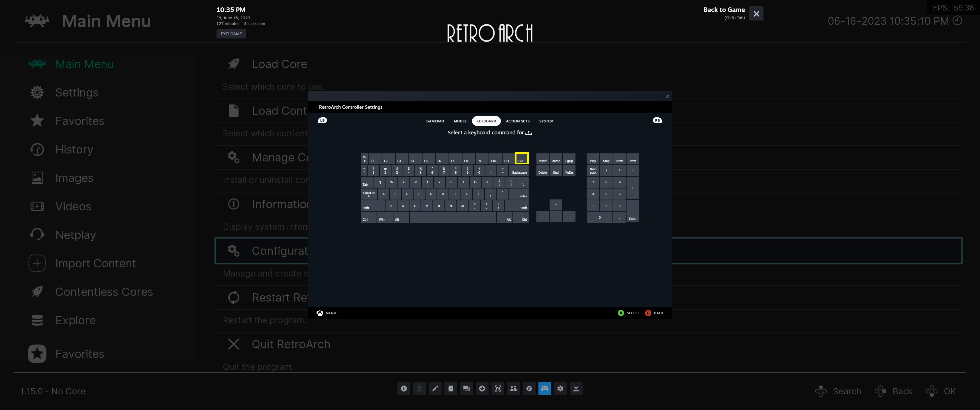The width and height of the screenshot is (980, 410).
Task: Open the System tab
Action: [x=546, y=121]
